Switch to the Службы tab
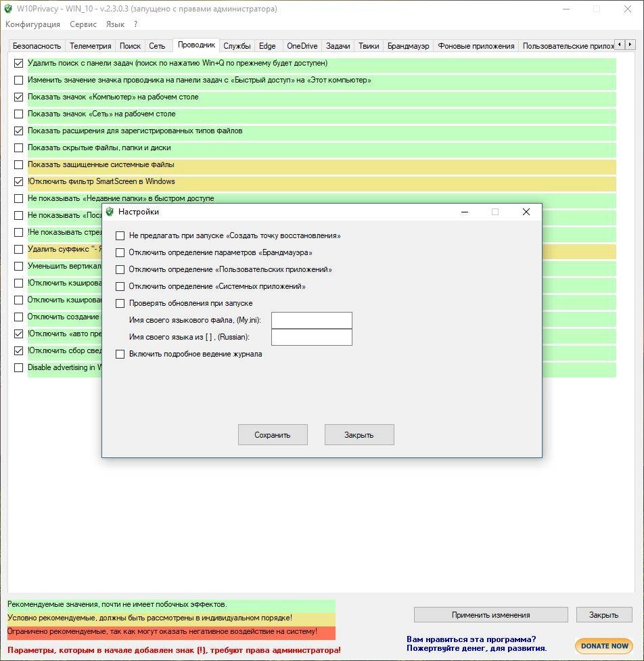The image size is (644, 661). 237,46
